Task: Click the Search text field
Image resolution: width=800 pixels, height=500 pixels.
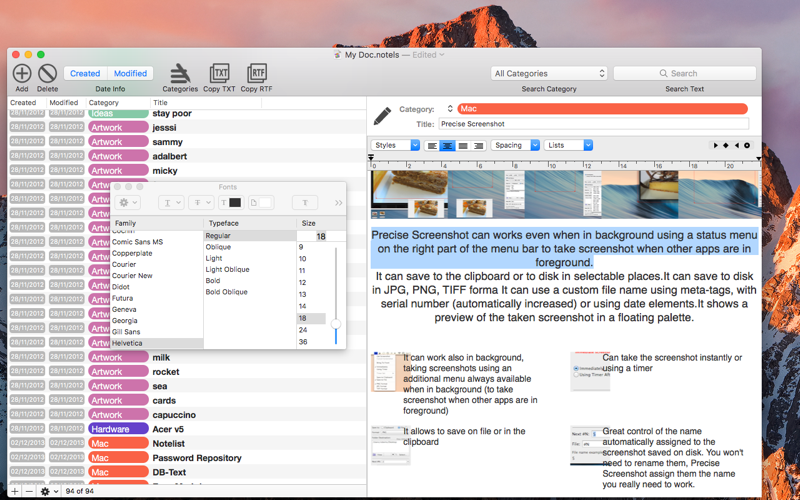Action: [684, 73]
